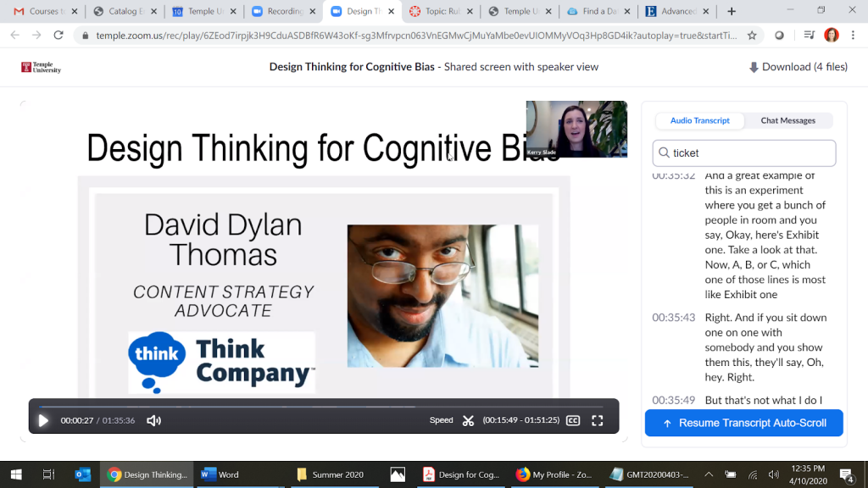
Task: Switch to the Gmail Courses tab
Action: [46, 11]
